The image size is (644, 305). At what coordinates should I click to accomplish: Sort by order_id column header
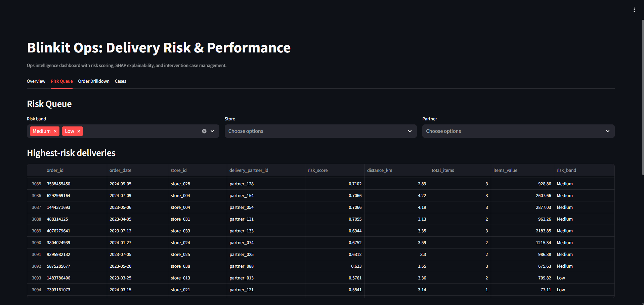76,170
